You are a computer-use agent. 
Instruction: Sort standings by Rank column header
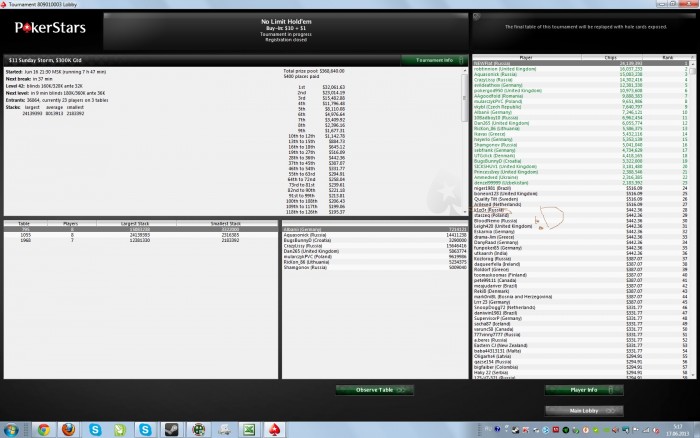(667, 58)
